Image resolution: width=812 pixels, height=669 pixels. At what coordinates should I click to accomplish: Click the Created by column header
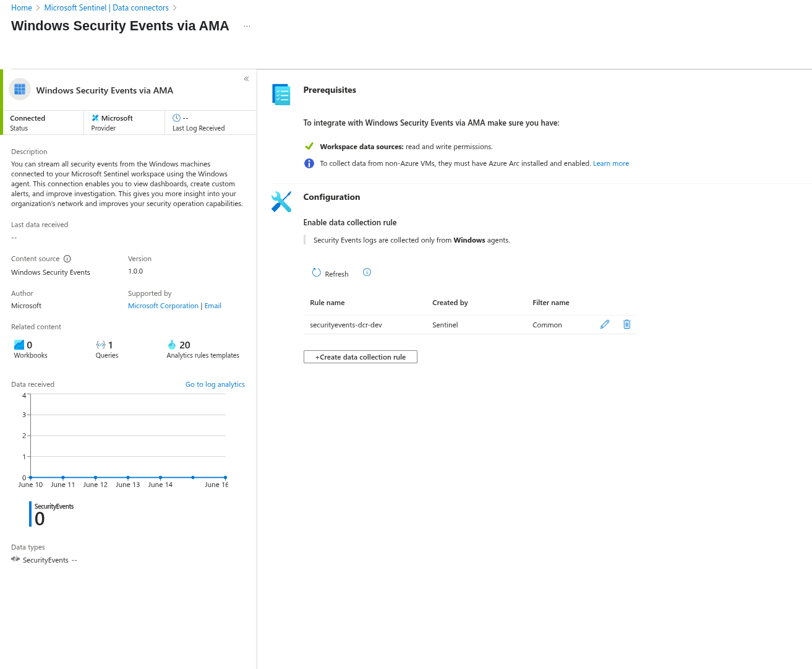[450, 303]
